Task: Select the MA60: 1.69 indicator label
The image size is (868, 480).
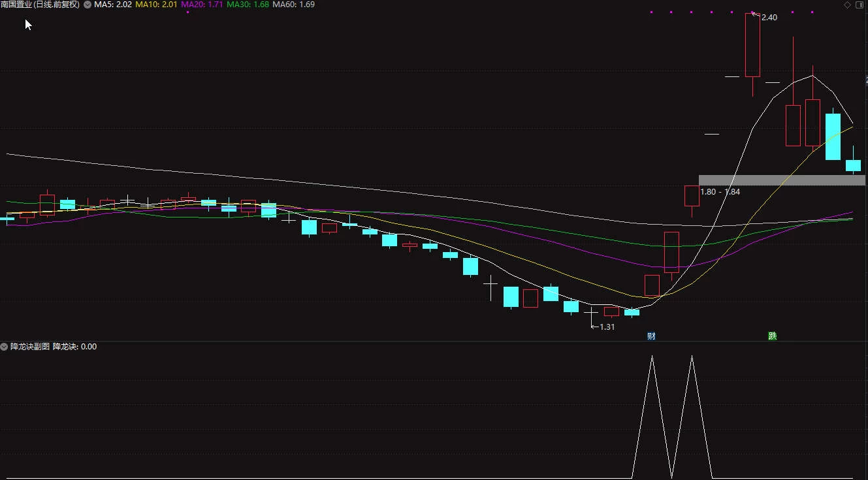Action: pos(293,5)
